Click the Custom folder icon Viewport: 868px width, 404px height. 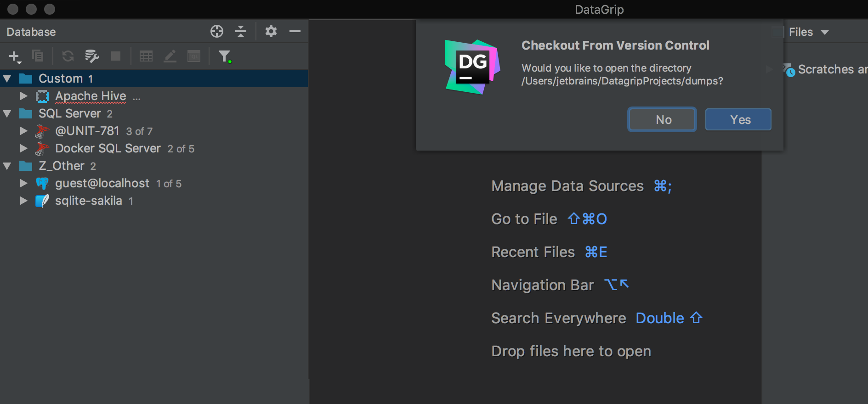click(26, 79)
